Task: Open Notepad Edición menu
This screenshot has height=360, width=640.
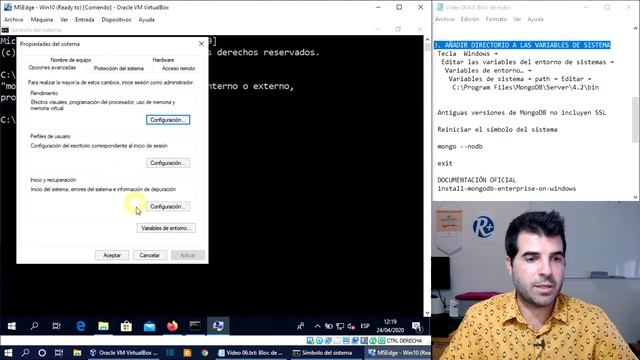Action: tap(470, 19)
